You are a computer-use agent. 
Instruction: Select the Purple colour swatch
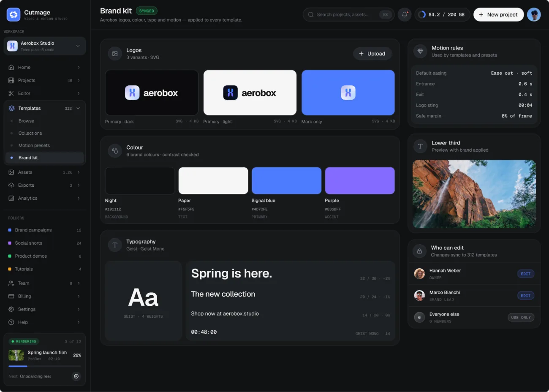click(360, 181)
